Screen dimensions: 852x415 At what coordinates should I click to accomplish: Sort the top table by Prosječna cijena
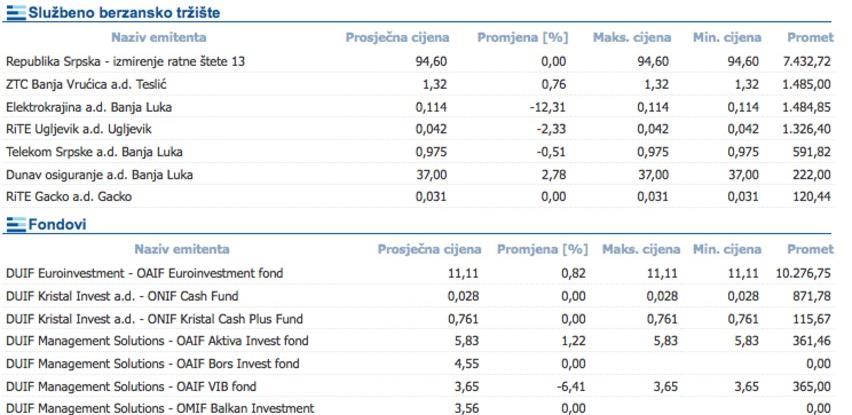[x=397, y=38]
